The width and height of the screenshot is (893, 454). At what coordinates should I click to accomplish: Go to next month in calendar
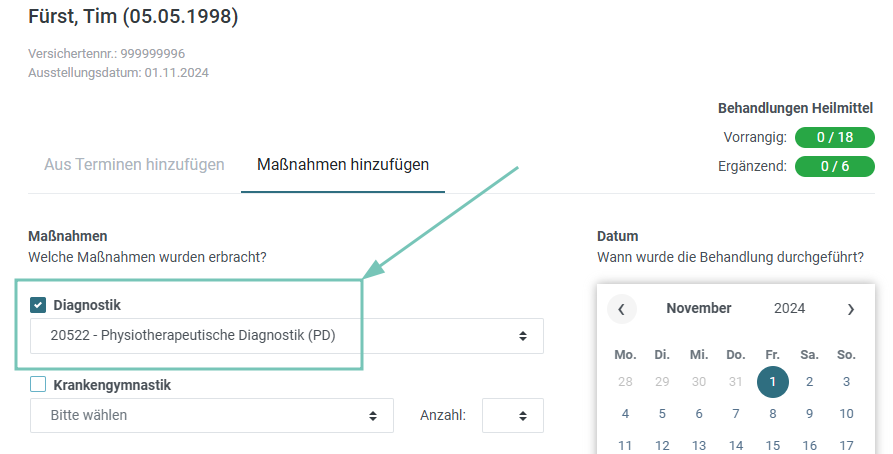point(850,309)
